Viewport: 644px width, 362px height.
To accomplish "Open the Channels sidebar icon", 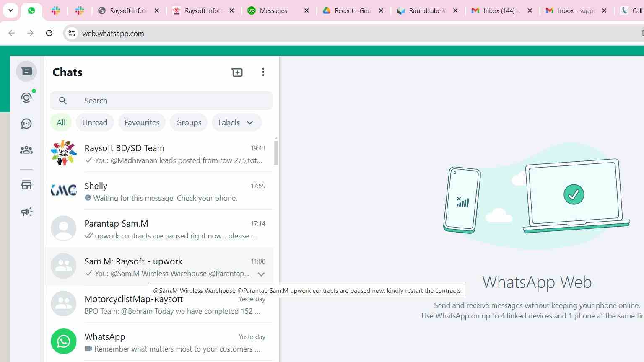I will (26, 124).
